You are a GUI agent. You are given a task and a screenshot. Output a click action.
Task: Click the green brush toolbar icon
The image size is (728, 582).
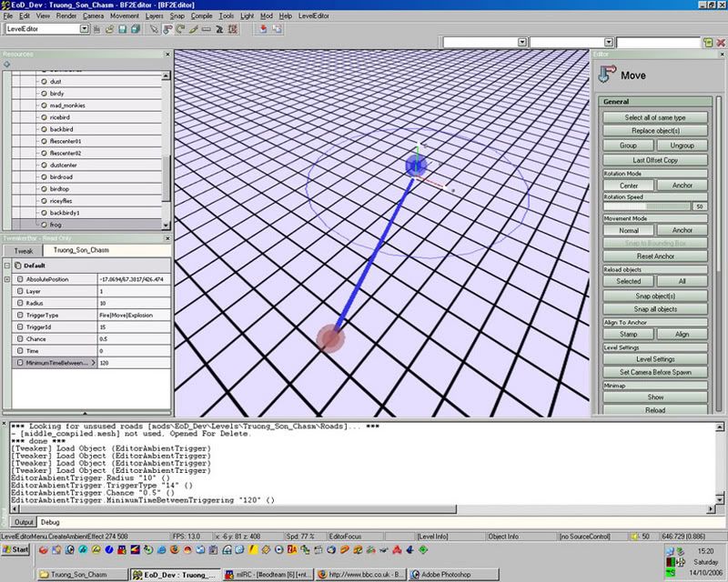click(x=194, y=29)
